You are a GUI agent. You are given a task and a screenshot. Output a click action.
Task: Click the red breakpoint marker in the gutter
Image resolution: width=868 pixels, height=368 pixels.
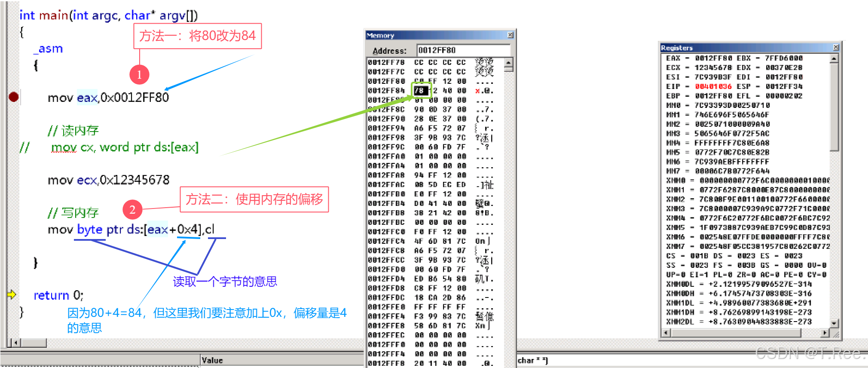[x=14, y=97]
